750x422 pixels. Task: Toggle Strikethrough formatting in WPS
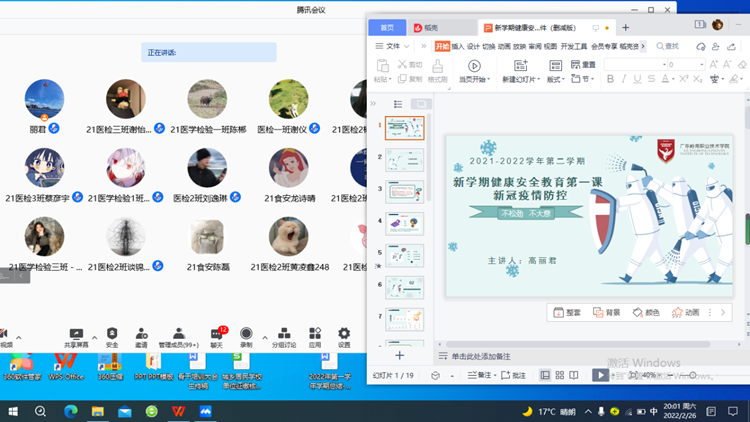click(651, 79)
